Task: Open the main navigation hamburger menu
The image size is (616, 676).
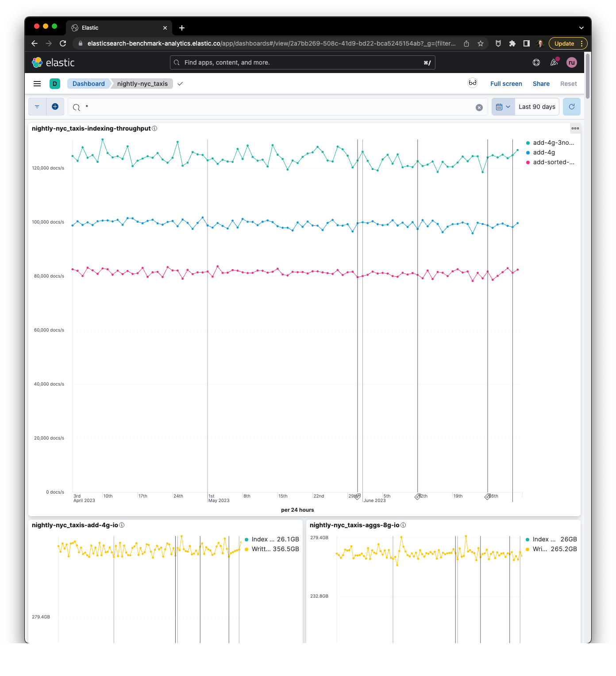Action: pos(37,83)
